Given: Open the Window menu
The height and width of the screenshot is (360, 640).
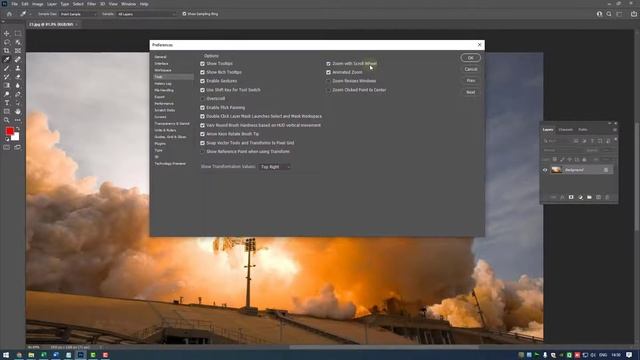Looking at the screenshot, I should [129, 4].
